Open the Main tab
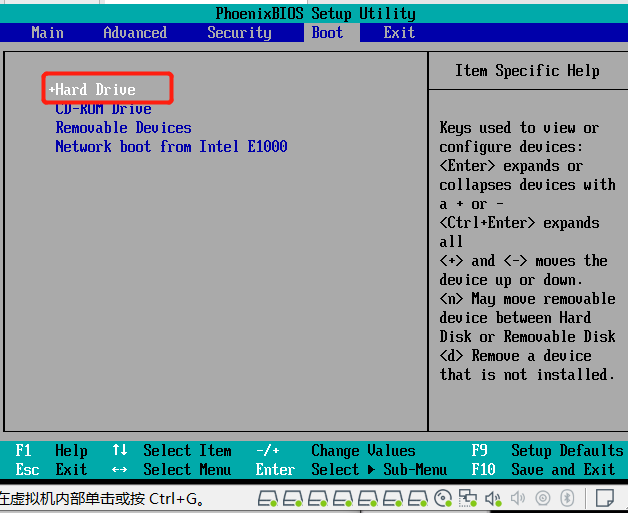The height and width of the screenshot is (513, 628). [x=47, y=32]
